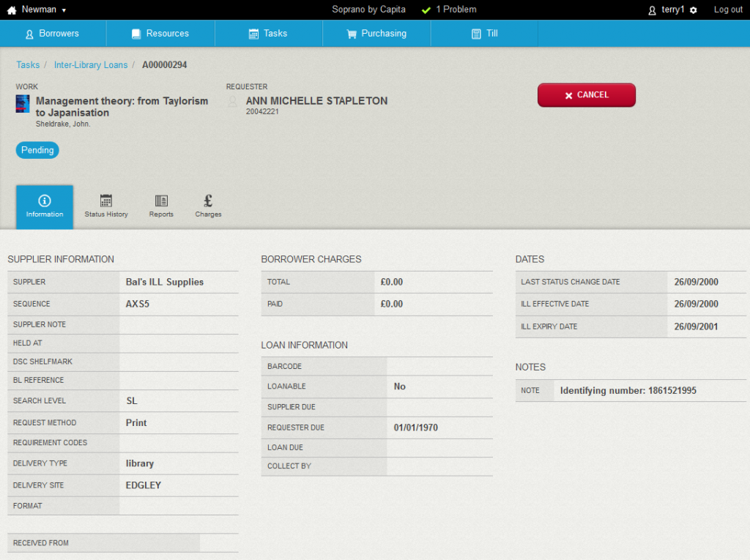This screenshot has width=750, height=560.
Task: Go to Tasks breadcrumb link
Action: (x=28, y=65)
